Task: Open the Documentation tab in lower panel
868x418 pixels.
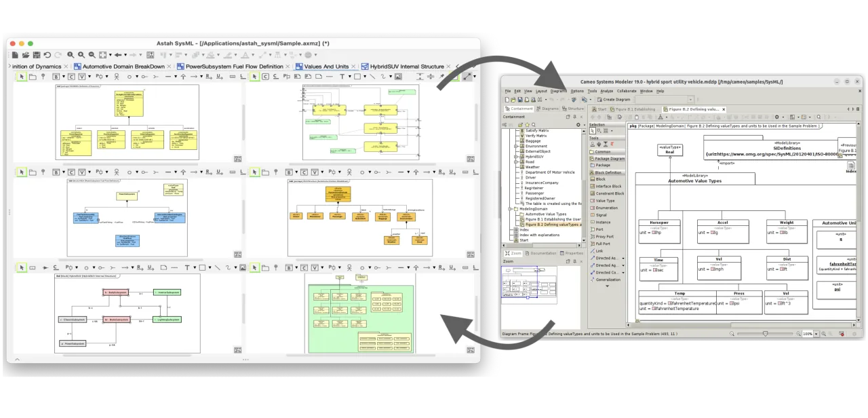Action: coord(540,253)
